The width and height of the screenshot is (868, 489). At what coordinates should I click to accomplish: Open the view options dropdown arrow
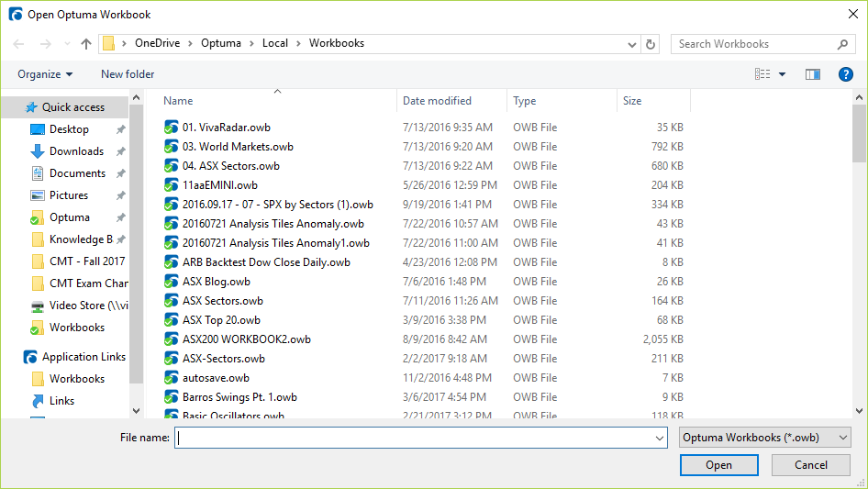click(782, 74)
